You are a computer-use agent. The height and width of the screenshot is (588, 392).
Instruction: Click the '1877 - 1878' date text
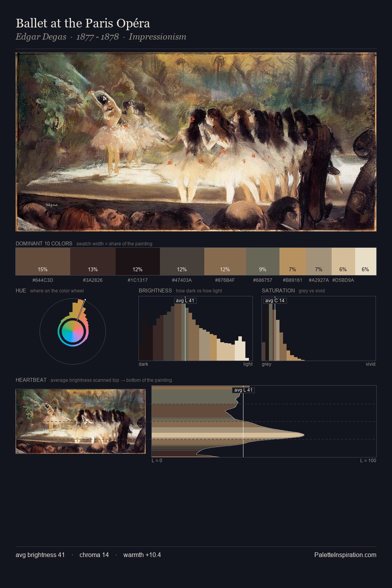98,37
